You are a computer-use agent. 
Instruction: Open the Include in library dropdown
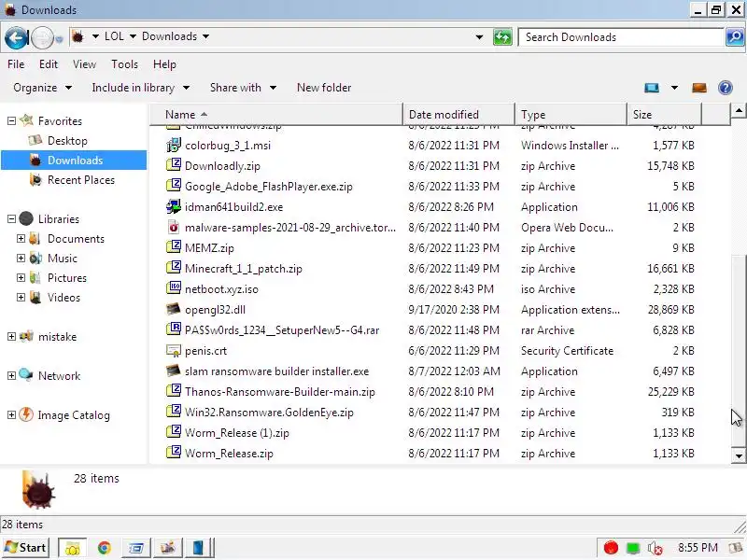point(141,88)
